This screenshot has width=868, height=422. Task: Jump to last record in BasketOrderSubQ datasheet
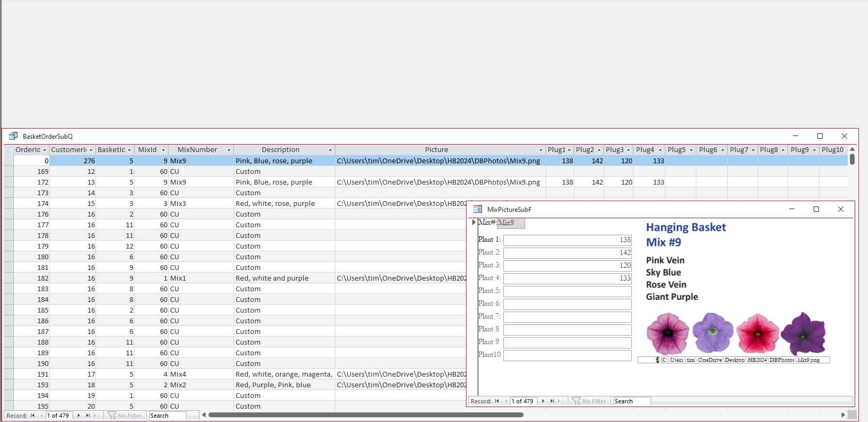pyautogui.click(x=88, y=416)
